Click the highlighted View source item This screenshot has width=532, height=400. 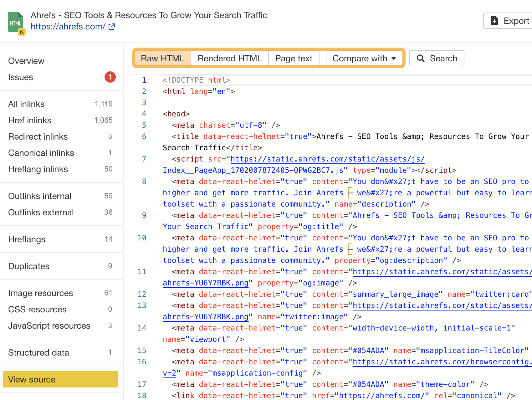[32, 379]
